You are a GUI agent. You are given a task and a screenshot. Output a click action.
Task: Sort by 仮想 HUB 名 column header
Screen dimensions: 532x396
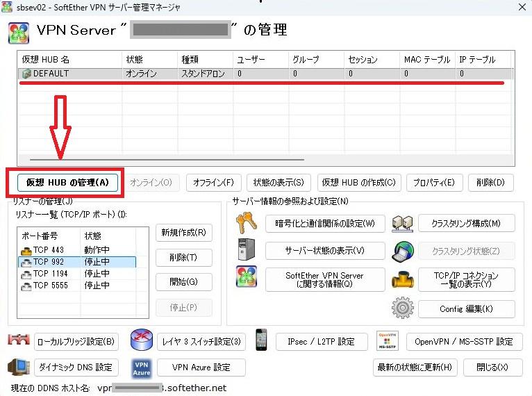point(70,59)
